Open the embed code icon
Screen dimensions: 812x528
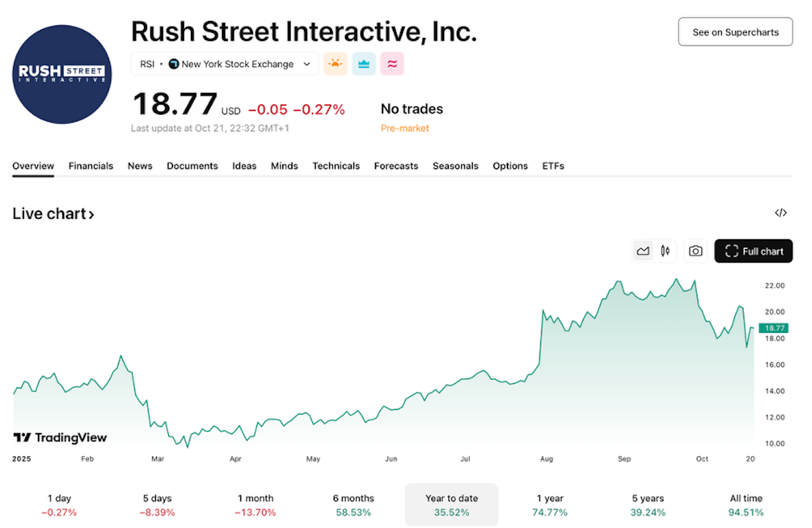[x=781, y=213]
